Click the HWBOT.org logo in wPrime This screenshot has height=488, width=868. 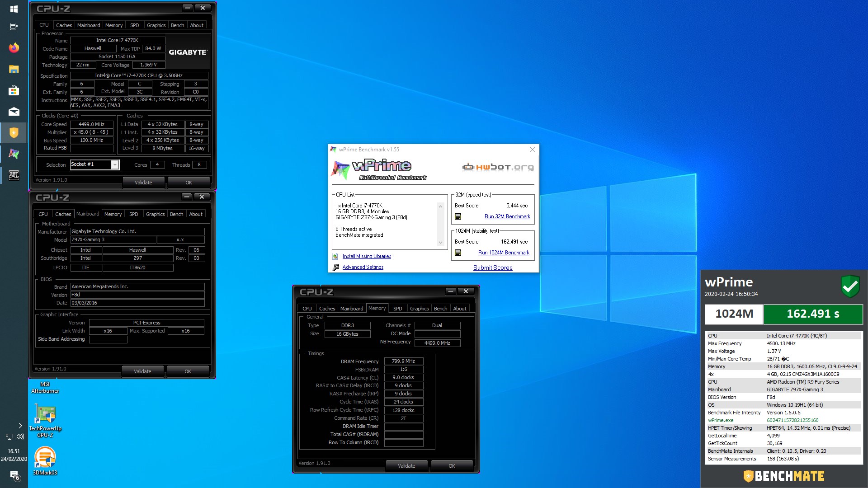click(498, 167)
